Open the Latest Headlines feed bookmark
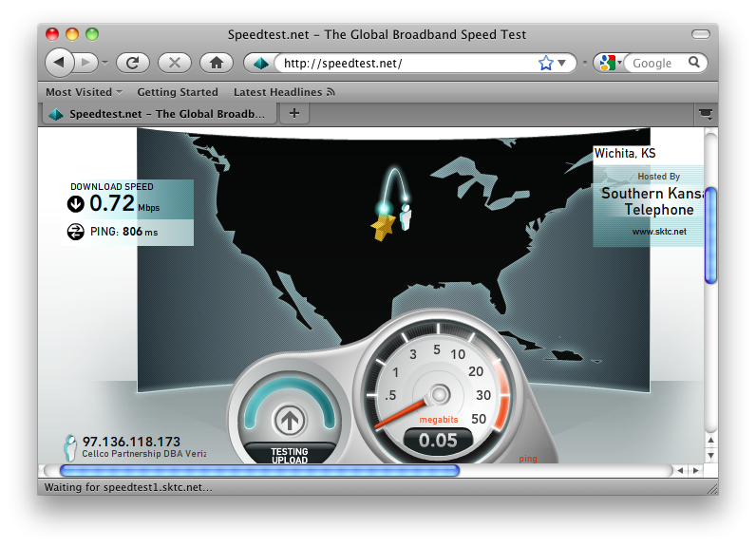The width and height of the screenshot is (756, 547). pyautogui.click(x=284, y=92)
